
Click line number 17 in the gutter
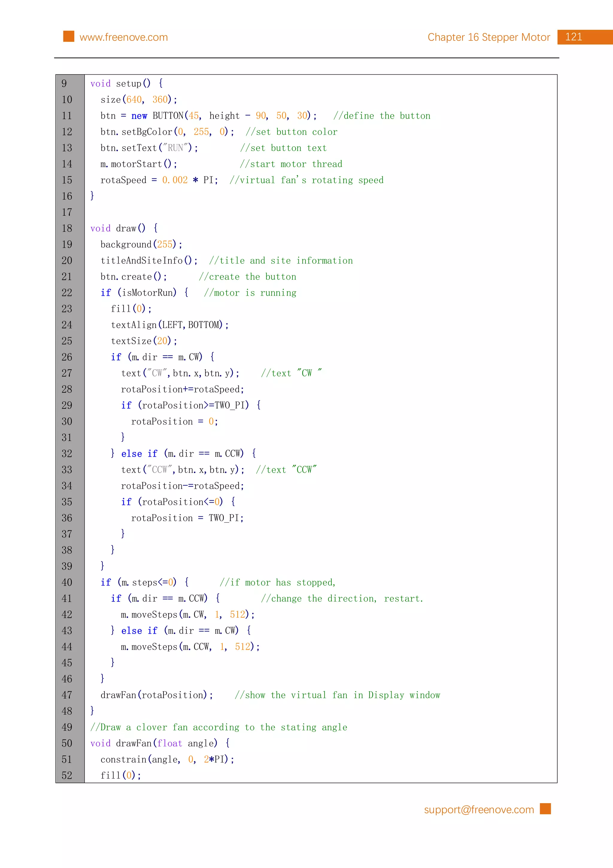coord(67,212)
